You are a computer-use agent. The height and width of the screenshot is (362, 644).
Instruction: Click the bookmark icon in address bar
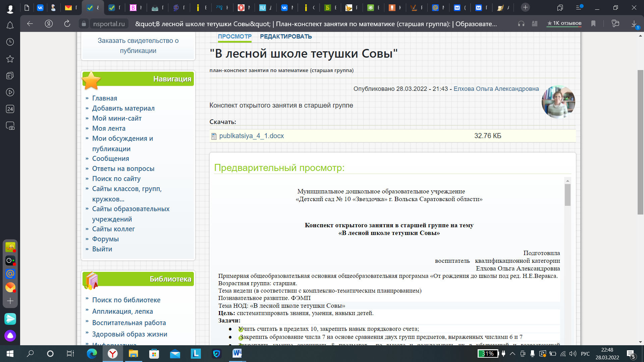(x=593, y=23)
